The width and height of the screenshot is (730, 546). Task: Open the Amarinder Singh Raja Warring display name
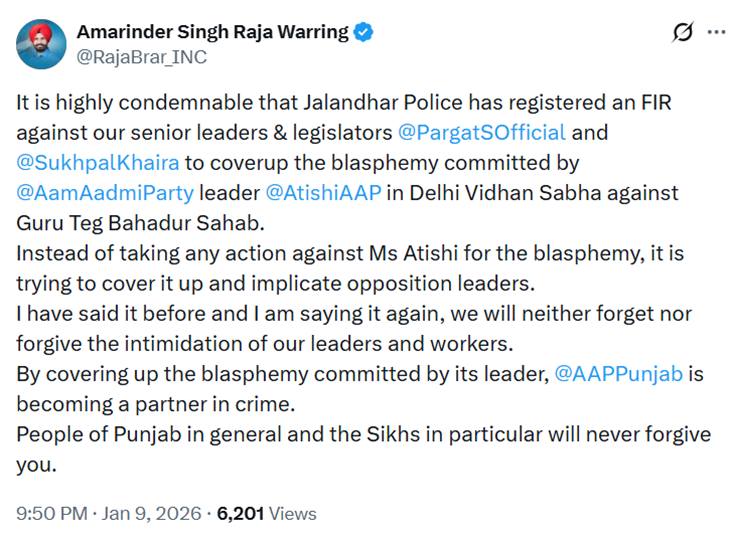coord(212,32)
